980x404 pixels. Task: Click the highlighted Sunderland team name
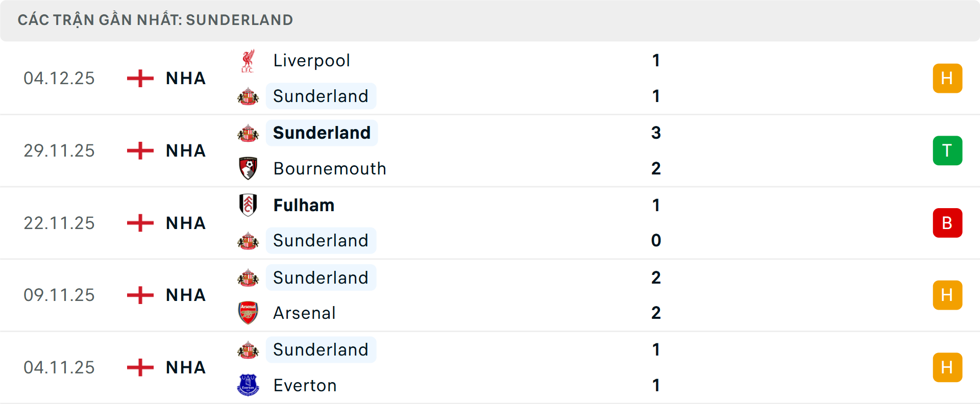(322, 133)
